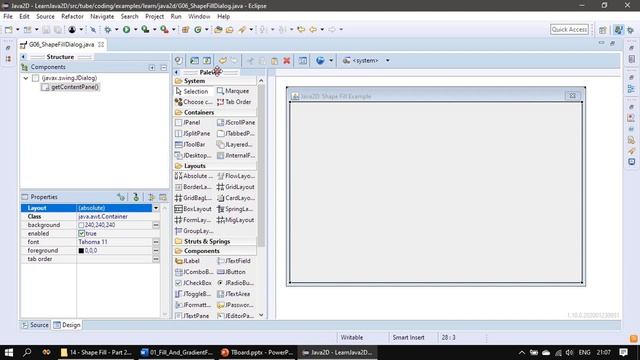Open the Refactor menu
This screenshot has height=360, width=640.
click(x=72, y=16)
